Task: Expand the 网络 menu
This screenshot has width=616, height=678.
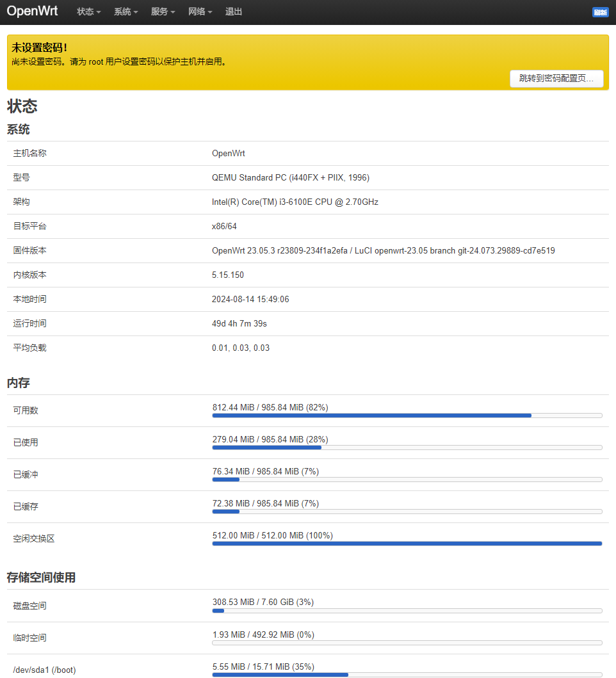Action: tap(200, 12)
